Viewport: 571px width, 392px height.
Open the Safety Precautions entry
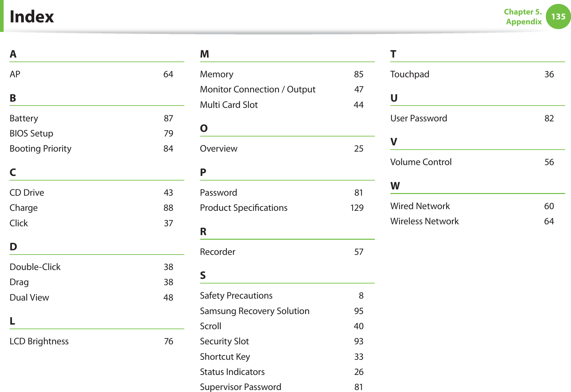point(236,296)
